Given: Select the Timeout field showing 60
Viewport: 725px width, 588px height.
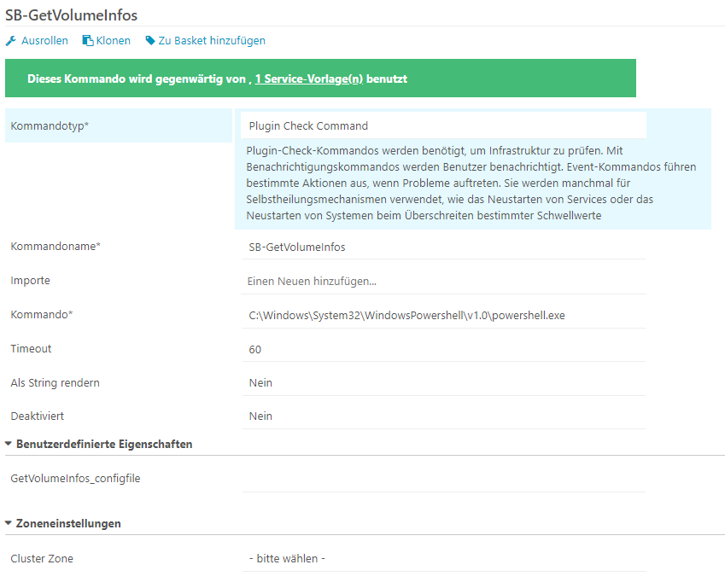Looking at the screenshot, I should [x=443, y=350].
